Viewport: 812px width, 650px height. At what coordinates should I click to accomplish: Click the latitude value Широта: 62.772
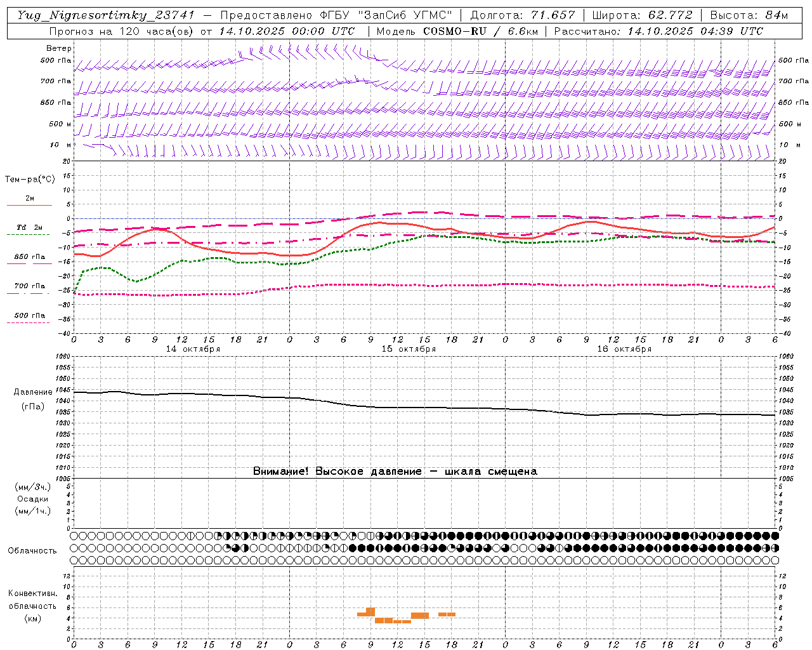642,15
